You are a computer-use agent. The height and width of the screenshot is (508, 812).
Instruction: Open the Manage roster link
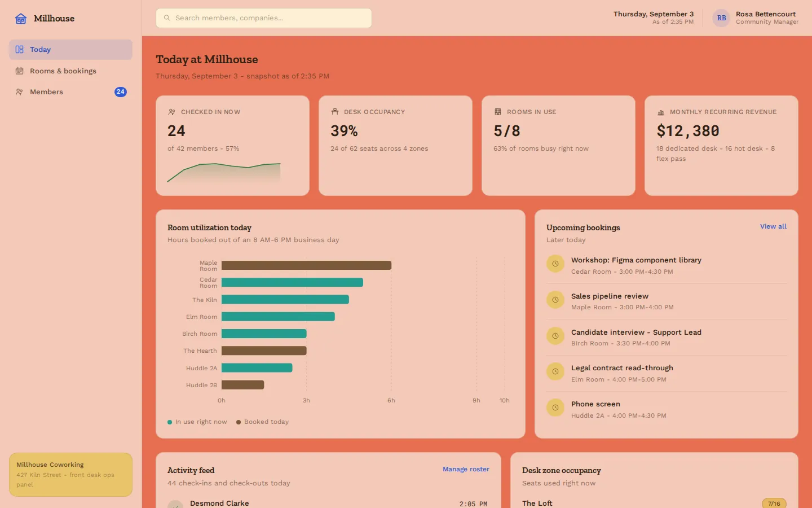click(x=466, y=469)
